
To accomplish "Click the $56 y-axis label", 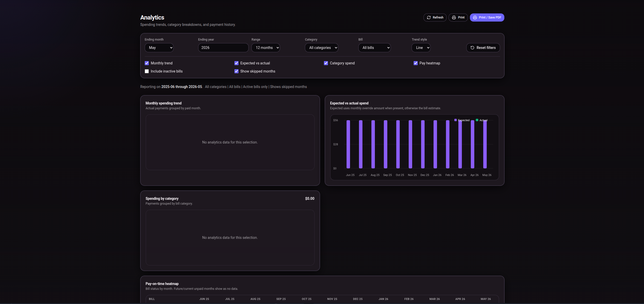I will (x=336, y=120).
